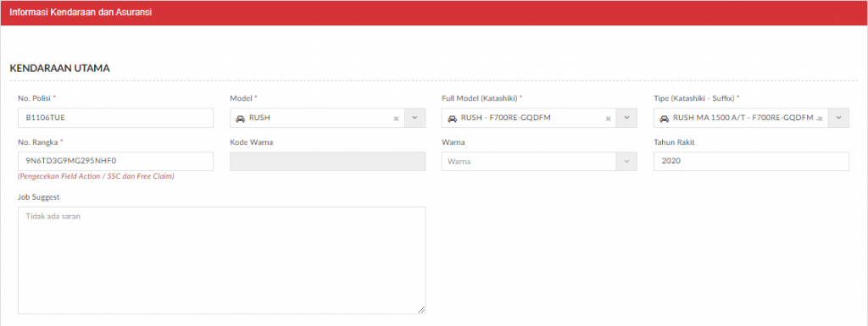Clear the Tipe Katashiki-Suffix selection

click(x=820, y=119)
